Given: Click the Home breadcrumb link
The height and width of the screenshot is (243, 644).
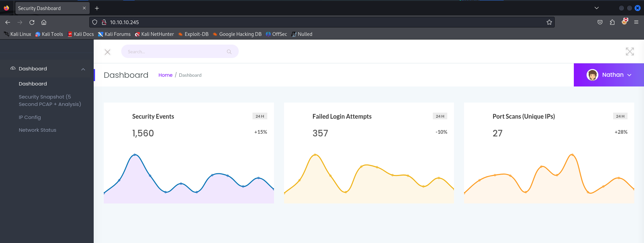Looking at the screenshot, I should (165, 75).
